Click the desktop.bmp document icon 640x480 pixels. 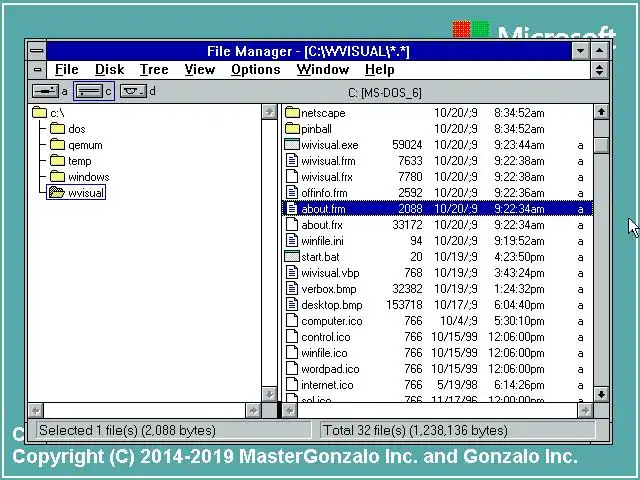[291, 304]
